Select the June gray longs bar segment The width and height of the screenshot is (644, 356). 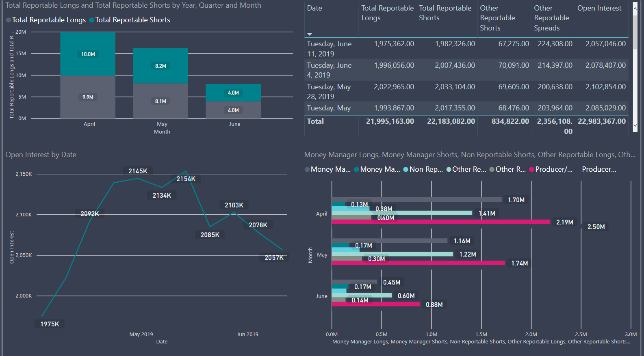[x=233, y=110]
